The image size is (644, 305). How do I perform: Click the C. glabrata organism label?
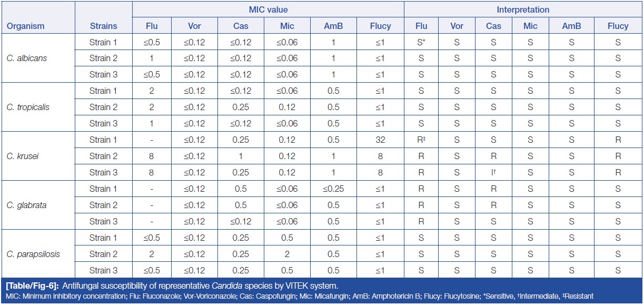(26, 205)
